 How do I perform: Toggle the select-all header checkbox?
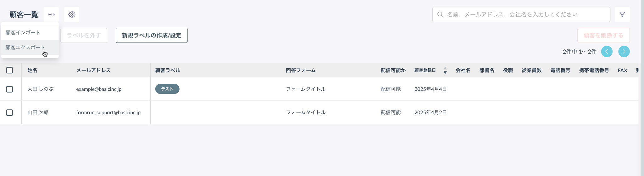tap(9, 70)
